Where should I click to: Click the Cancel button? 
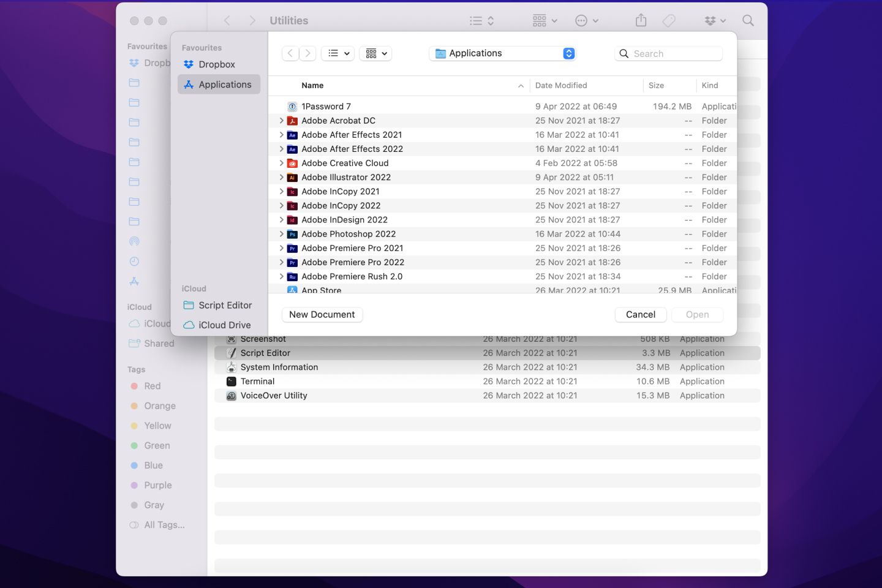[641, 314]
